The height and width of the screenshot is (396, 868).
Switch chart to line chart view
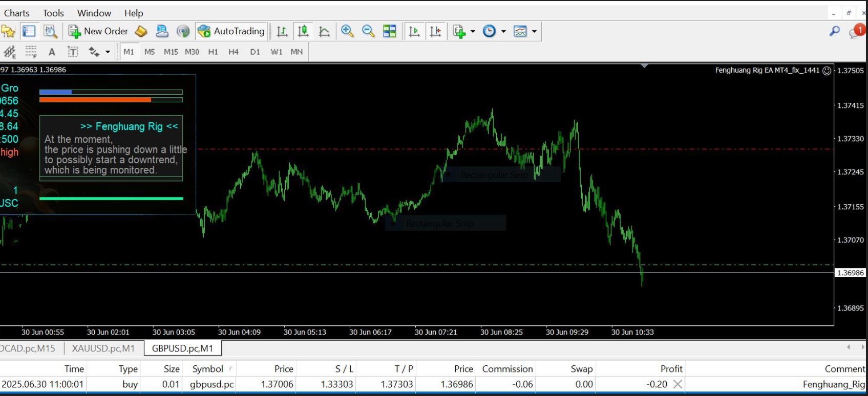[324, 31]
